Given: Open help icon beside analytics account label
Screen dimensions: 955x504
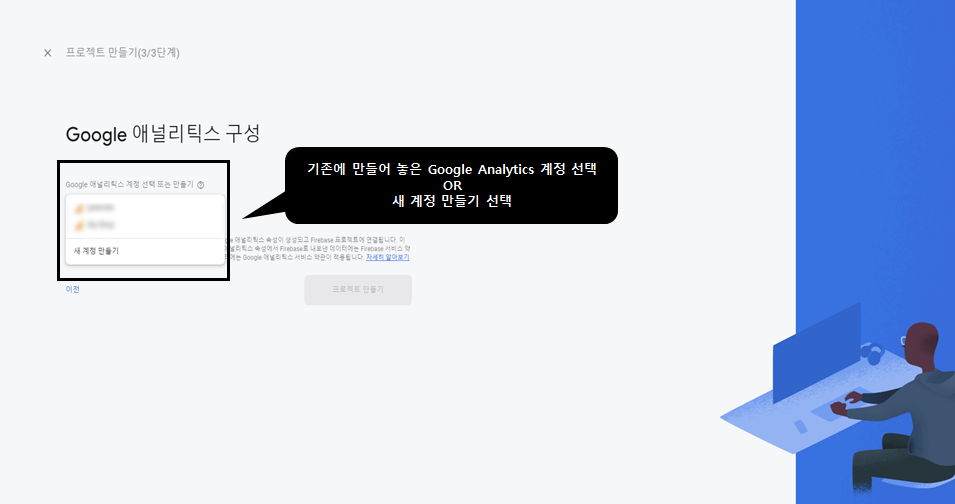Looking at the screenshot, I should click(x=200, y=184).
